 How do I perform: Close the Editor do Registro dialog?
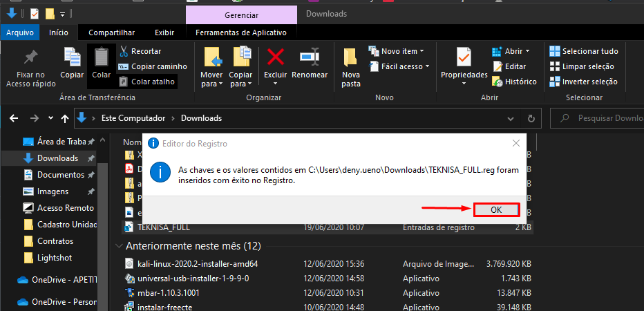(x=515, y=143)
